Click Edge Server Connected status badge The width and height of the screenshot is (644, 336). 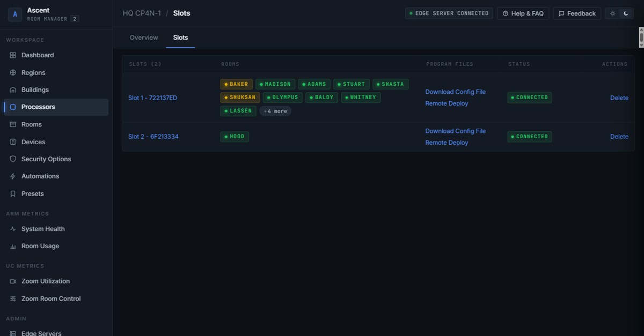[449, 13]
